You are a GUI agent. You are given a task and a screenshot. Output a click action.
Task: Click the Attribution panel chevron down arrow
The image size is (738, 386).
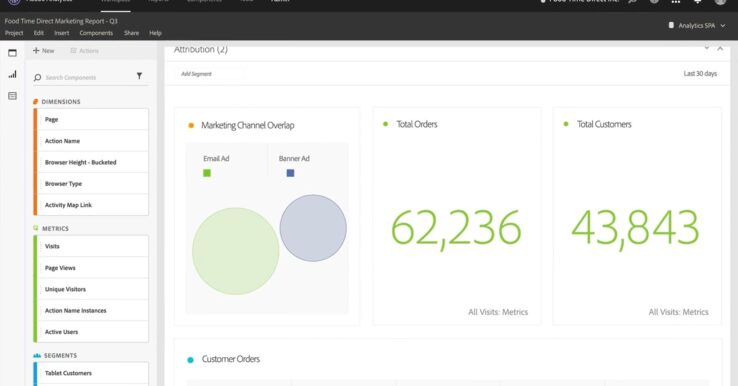[706, 48]
